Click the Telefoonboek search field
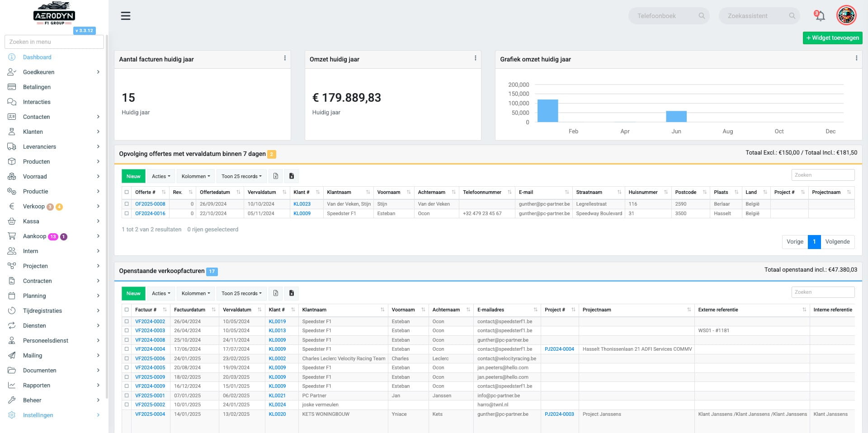Image resolution: width=868 pixels, height=433 pixels. pos(669,16)
